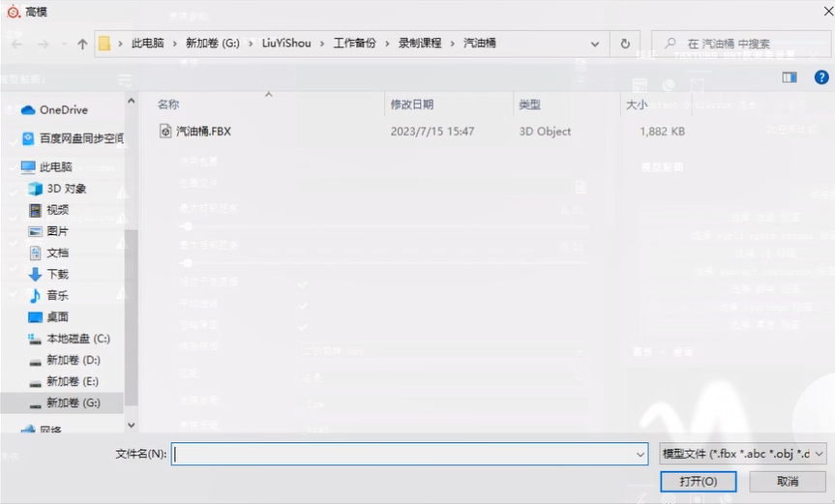Viewport: 835px width, 504px height.
Task: Select 3D 对象 folder in sidebar
Action: click(x=66, y=189)
